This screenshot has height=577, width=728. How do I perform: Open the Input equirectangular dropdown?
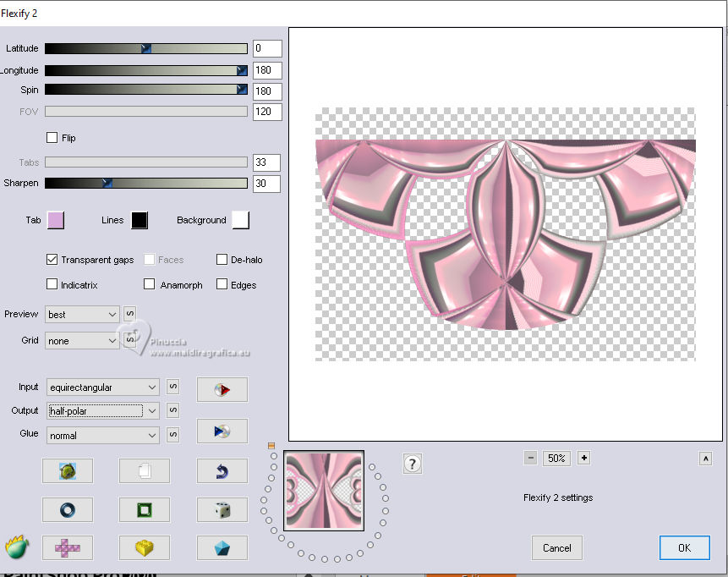coord(102,387)
